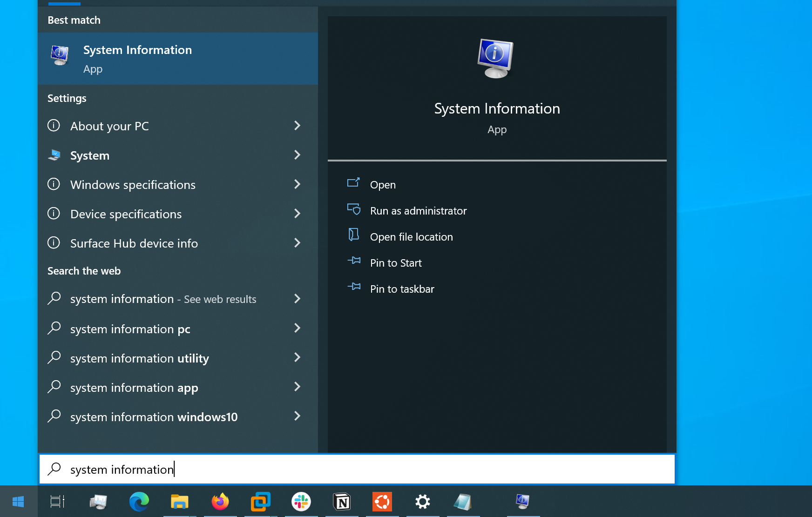Screen dimensions: 812x517
Task: Expand the 'system information utility' suggestion arrow
Action: pos(297,357)
